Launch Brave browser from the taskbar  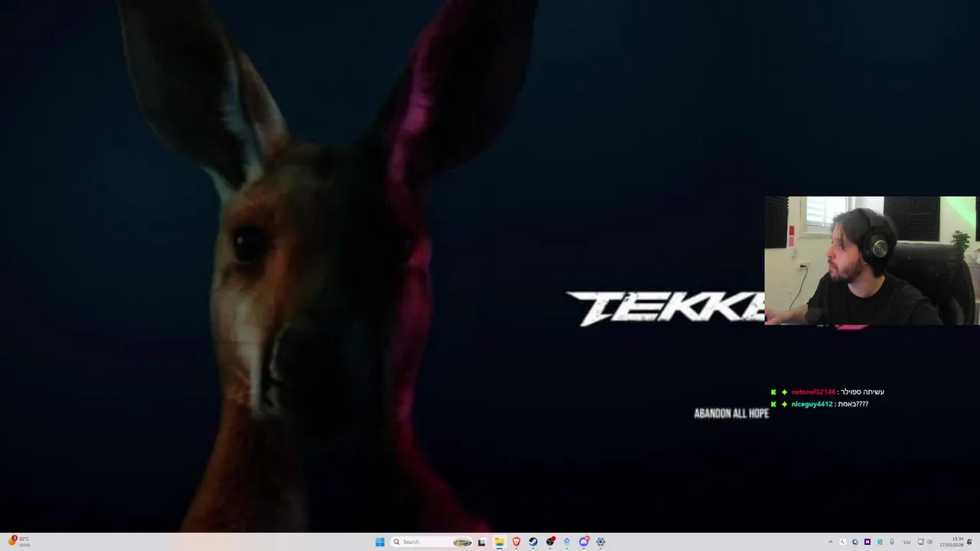pos(516,542)
